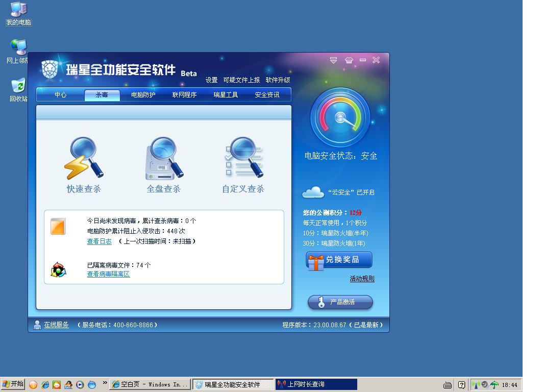This screenshot has height=392, width=543.
Task: Click the security status gauge
Action: pyautogui.click(x=340, y=117)
